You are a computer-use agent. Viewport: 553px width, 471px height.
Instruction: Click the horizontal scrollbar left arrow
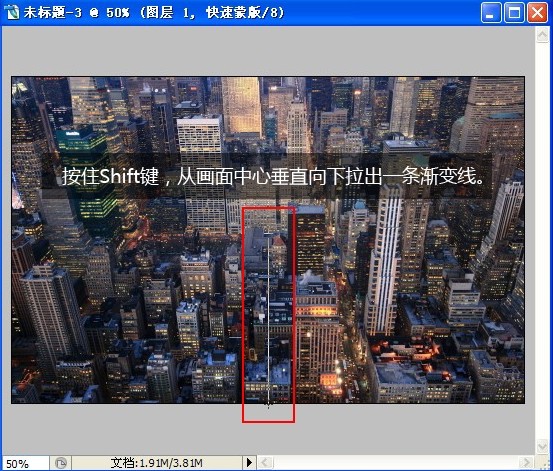(x=265, y=463)
